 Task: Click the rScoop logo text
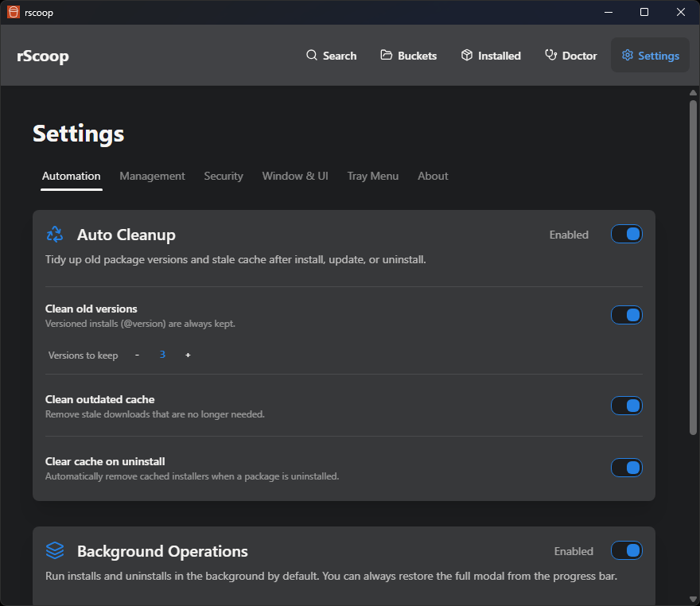pyautogui.click(x=43, y=56)
